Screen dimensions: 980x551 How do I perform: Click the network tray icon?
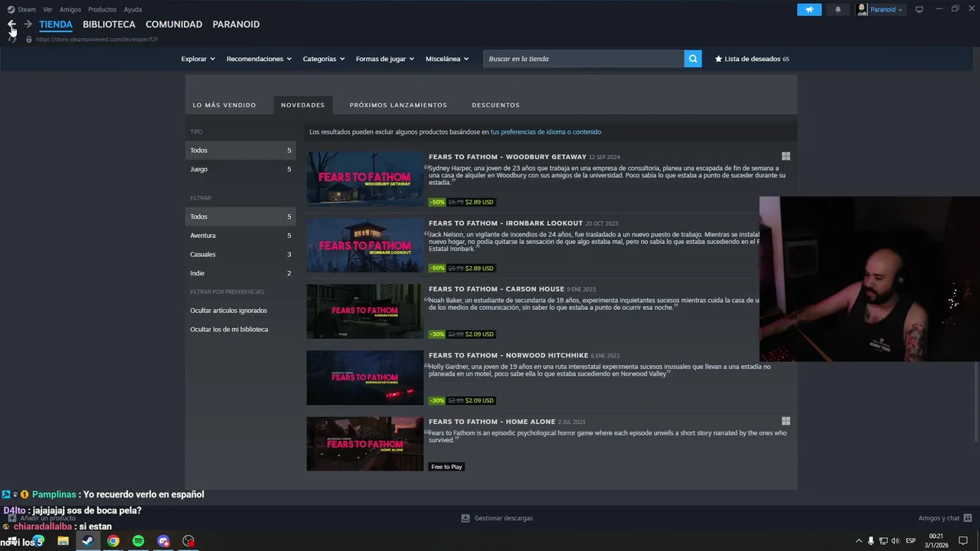tap(883, 541)
